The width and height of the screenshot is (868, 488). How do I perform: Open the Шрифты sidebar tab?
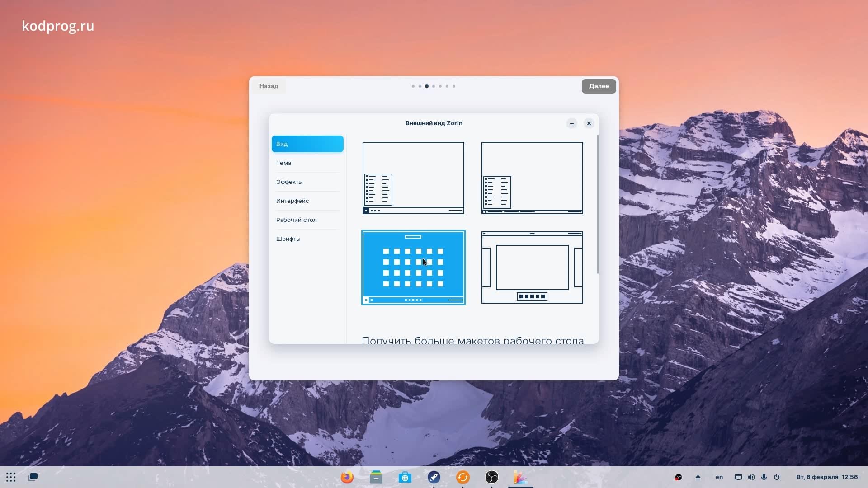point(307,239)
